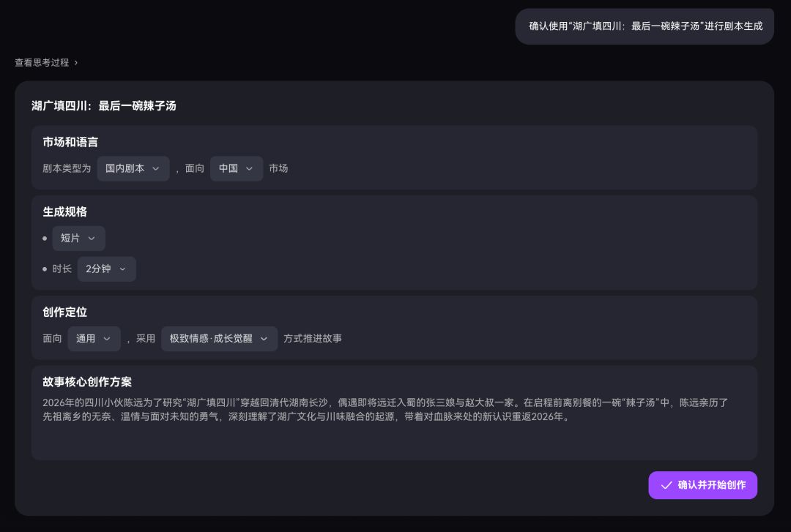Click the title 湖广填四川：最后一碗辣子汤
The width and height of the screenshot is (791, 532).
(x=104, y=106)
